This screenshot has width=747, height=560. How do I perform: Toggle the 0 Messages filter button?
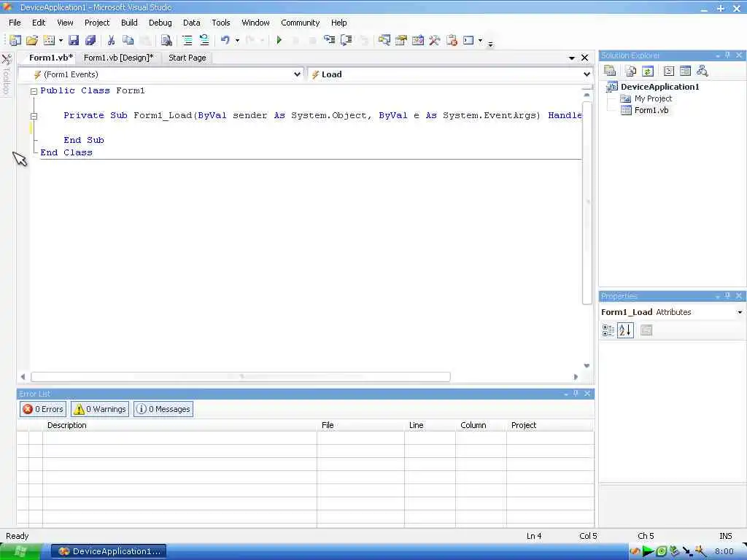pos(163,409)
